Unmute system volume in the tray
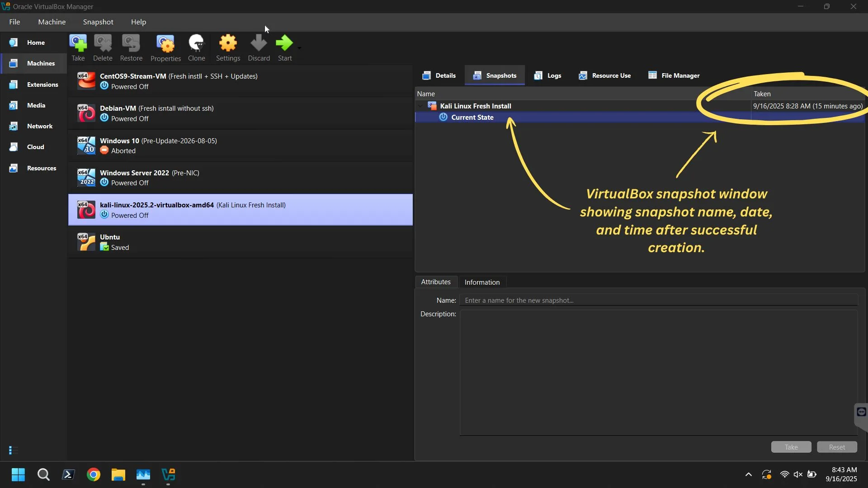Viewport: 868px width, 488px height. click(798, 474)
